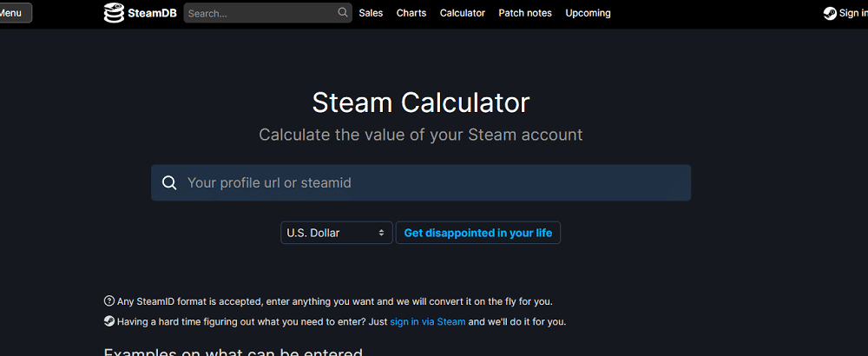Click the Sign in text at top right
Image resolution: width=868 pixels, height=356 pixels.
coord(853,13)
